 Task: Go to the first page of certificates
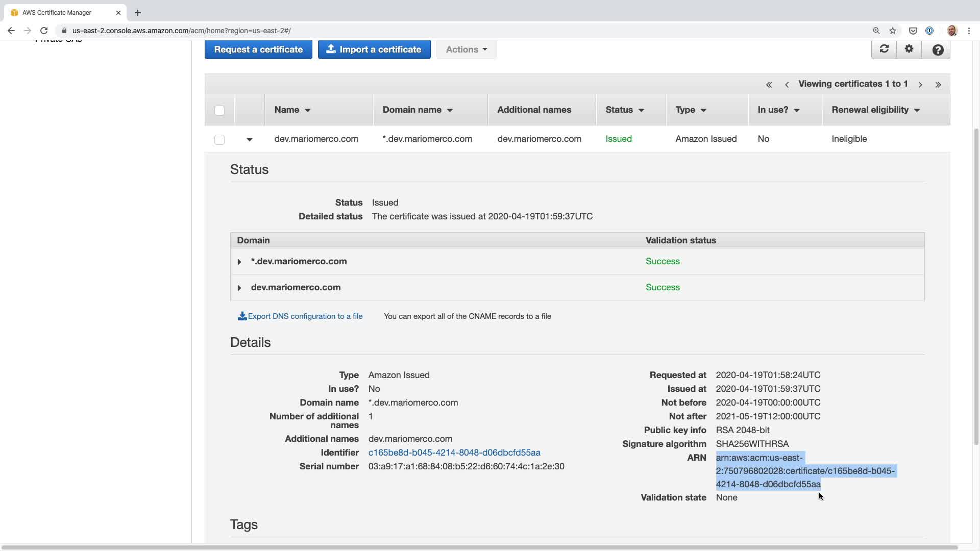[769, 85]
